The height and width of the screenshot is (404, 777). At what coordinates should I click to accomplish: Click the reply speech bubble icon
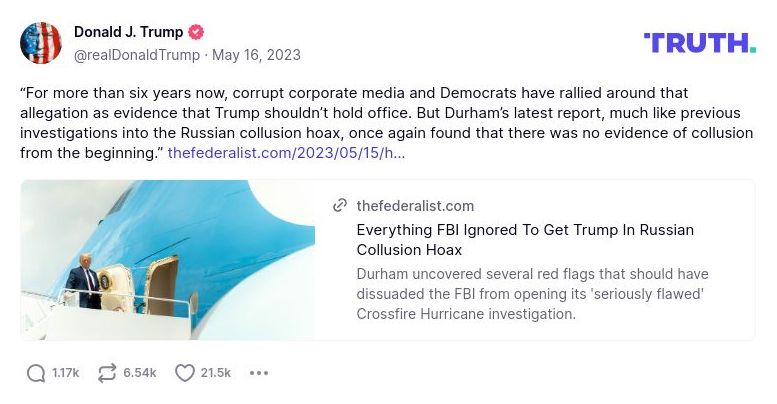(x=36, y=373)
